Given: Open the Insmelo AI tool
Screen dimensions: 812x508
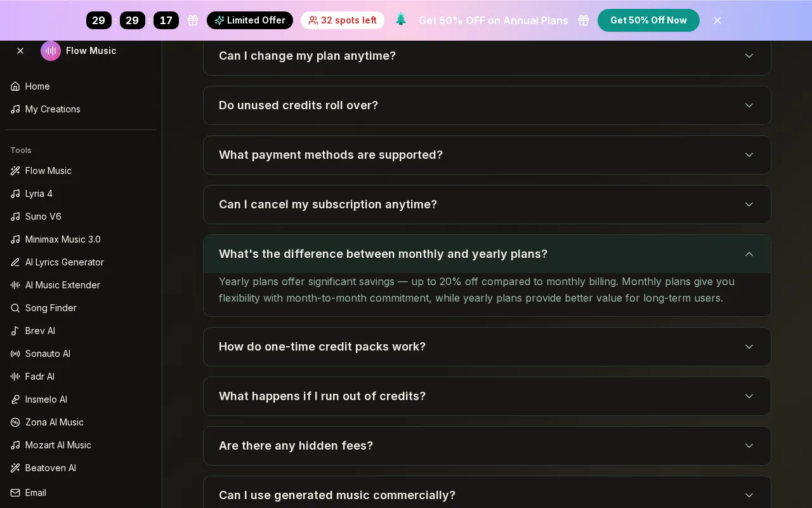Looking at the screenshot, I should point(81,399).
